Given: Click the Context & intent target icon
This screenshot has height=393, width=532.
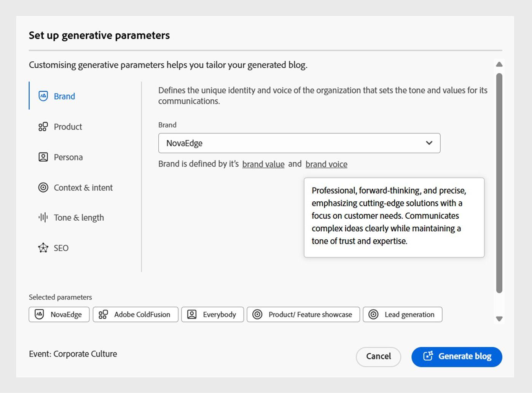Looking at the screenshot, I should tap(43, 187).
